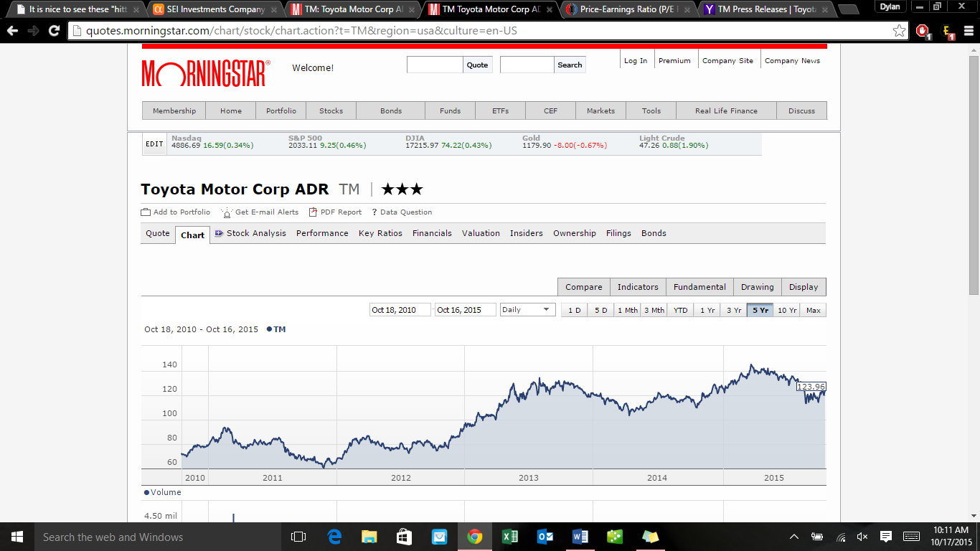Open Company News link
Viewport: 980px width, 551px height.
pyautogui.click(x=792, y=61)
